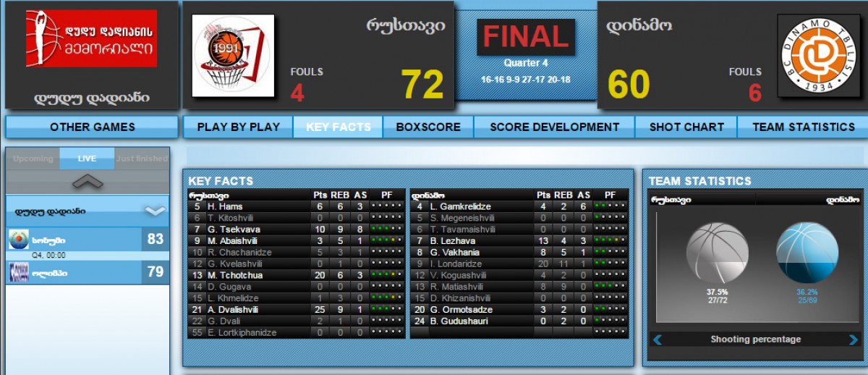Show next statistic with the right arrow
The height and width of the screenshot is (375, 868).
click(853, 340)
